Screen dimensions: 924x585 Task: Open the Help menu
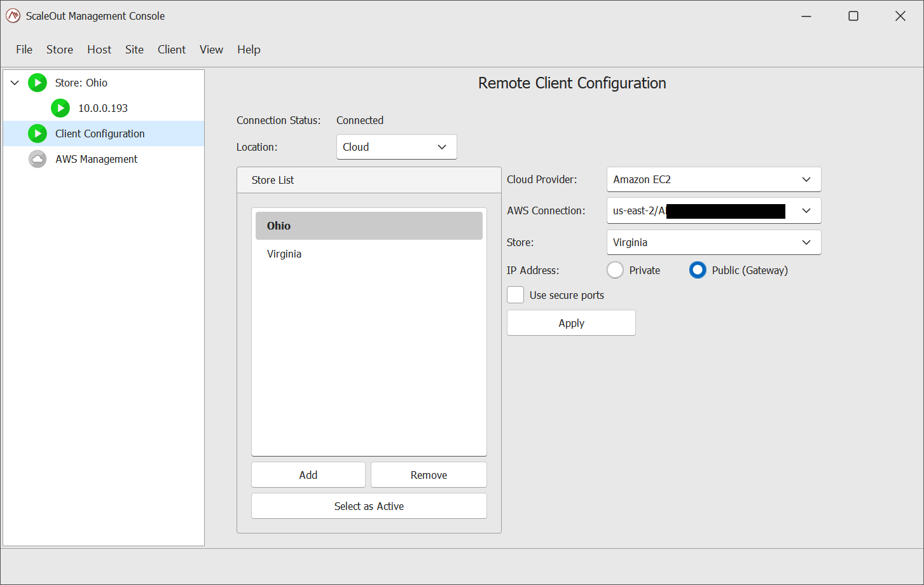coord(249,50)
